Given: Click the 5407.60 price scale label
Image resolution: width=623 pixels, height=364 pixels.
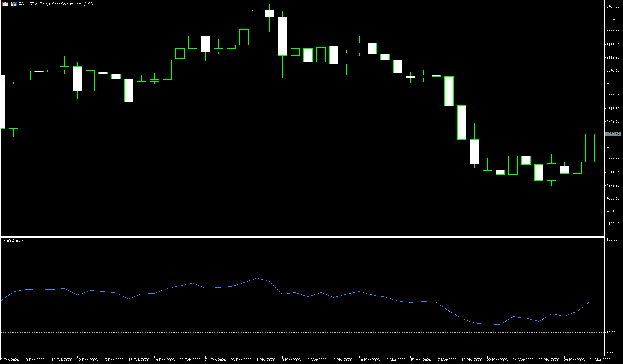Looking at the screenshot, I should pos(613,6).
